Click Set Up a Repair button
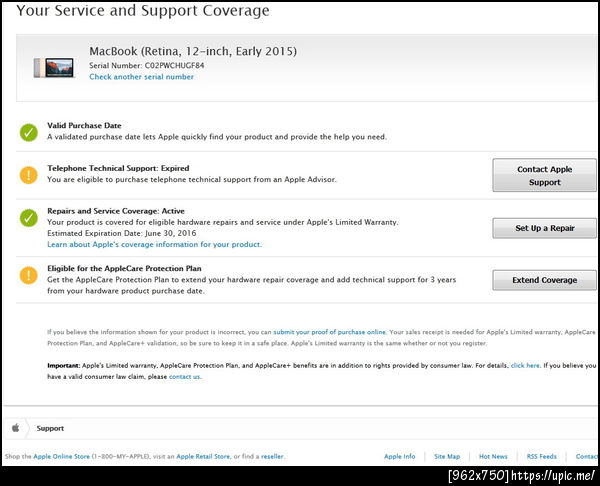This screenshot has width=600, height=486. click(x=544, y=228)
